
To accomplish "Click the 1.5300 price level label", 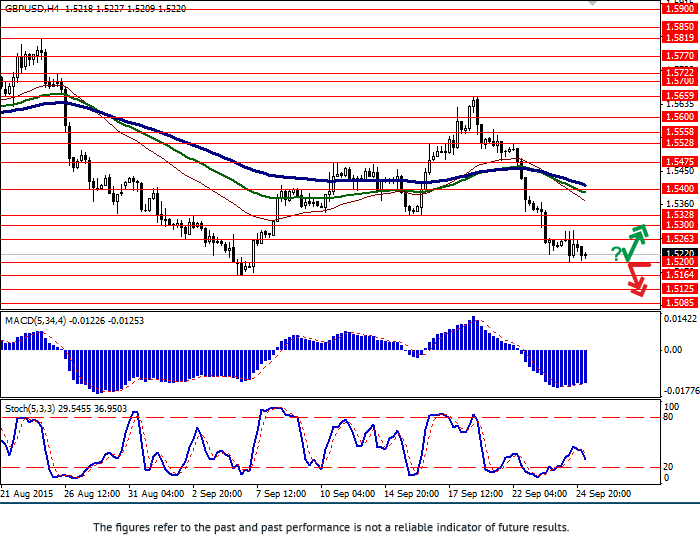I will click(680, 225).
